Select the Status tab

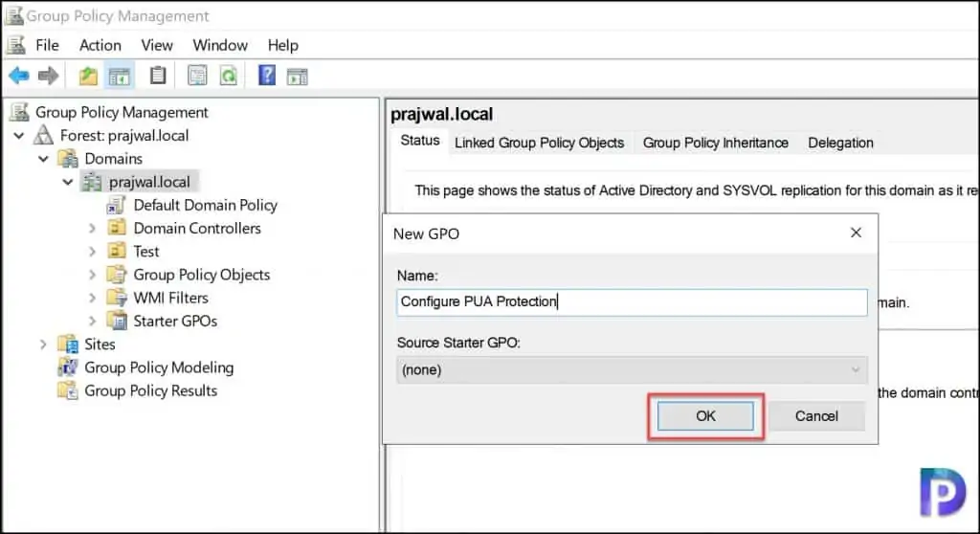(419, 141)
